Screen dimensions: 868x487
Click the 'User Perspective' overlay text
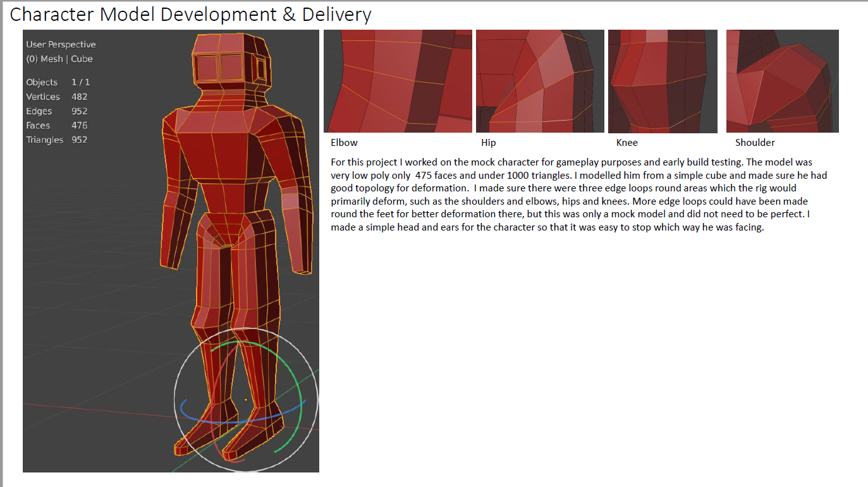(61, 45)
